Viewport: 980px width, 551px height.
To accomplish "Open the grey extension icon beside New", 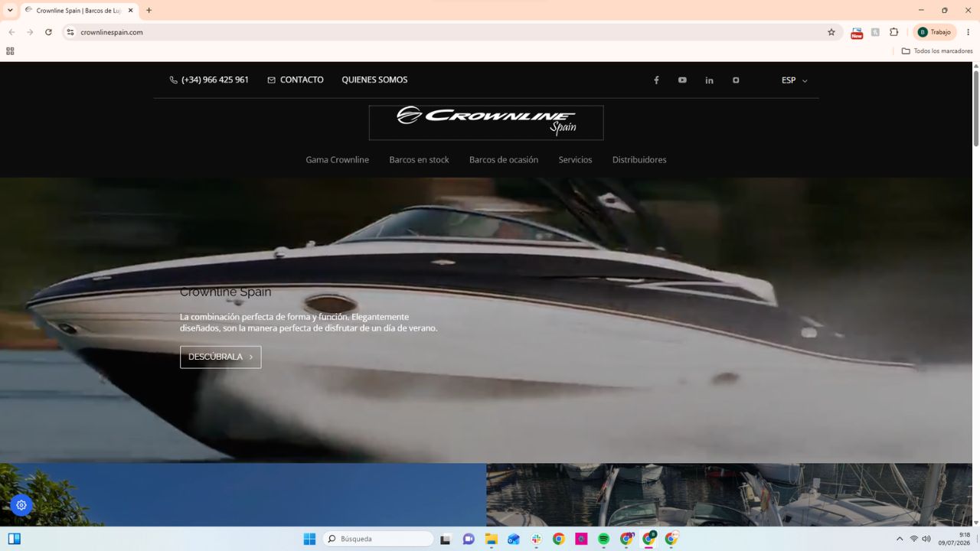I will pos(875,32).
